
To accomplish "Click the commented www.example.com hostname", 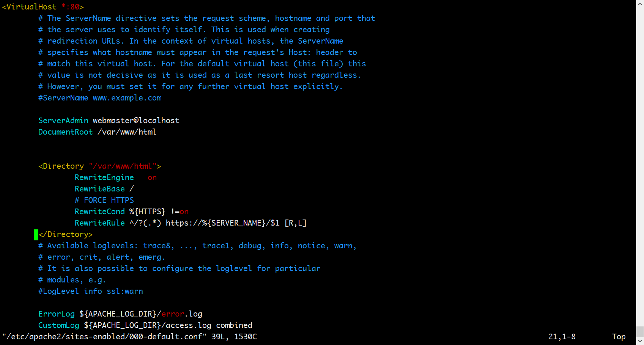I will (x=127, y=98).
